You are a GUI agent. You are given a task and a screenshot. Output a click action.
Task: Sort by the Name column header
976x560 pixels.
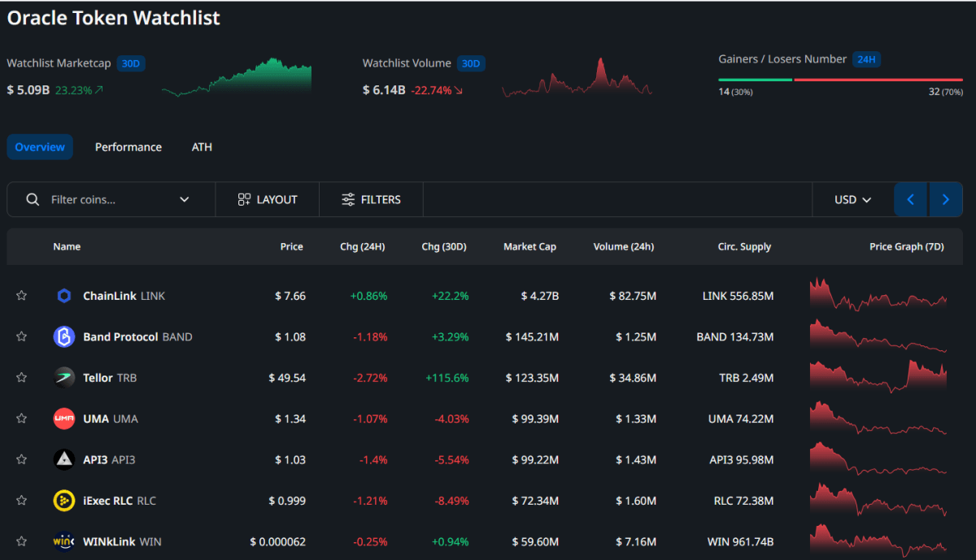point(67,246)
